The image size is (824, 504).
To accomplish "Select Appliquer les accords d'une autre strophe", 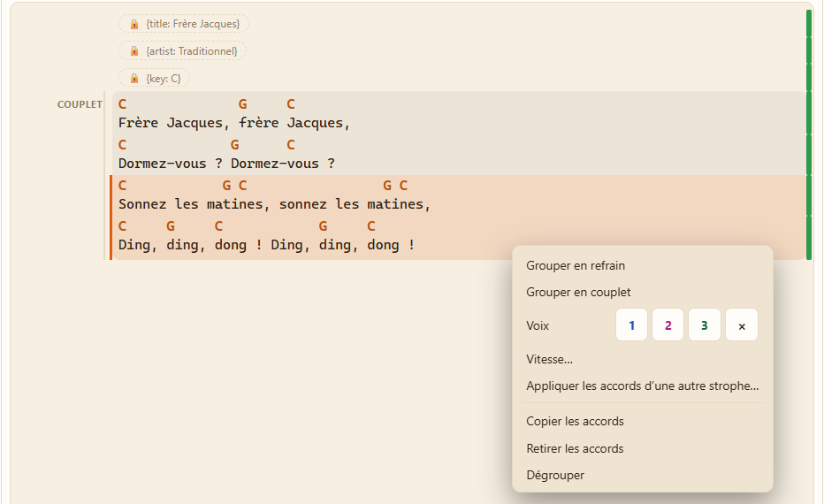I will click(x=642, y=386).
